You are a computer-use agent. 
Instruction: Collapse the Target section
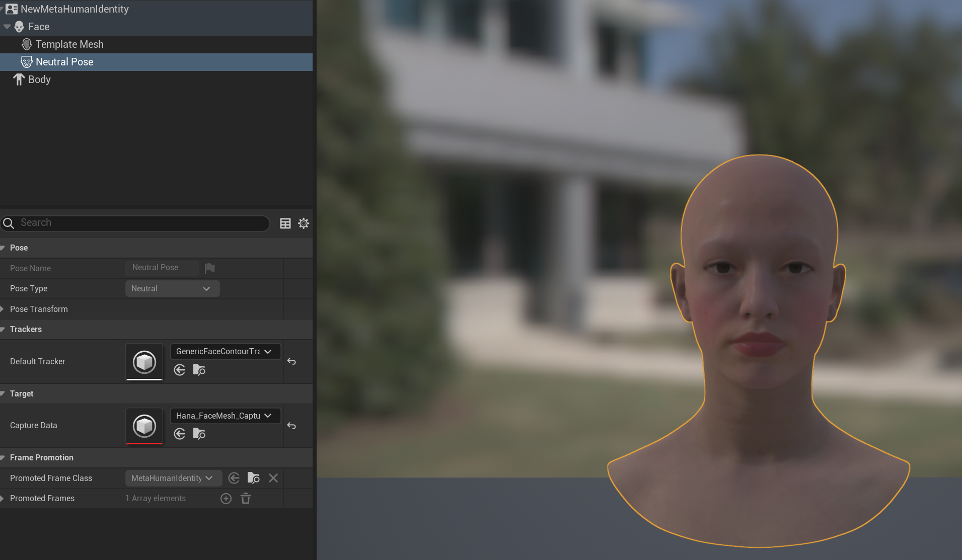3,393
